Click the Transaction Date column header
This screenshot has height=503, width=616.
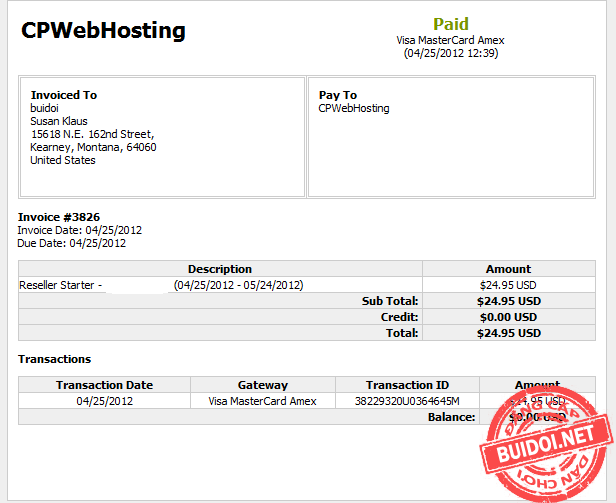click(104, 385)
